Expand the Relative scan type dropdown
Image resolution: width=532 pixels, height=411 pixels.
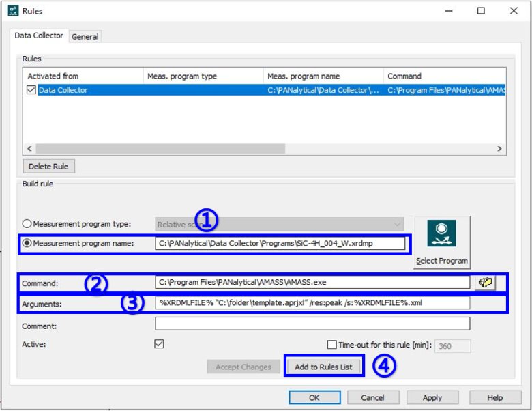[x=397, y=224]
